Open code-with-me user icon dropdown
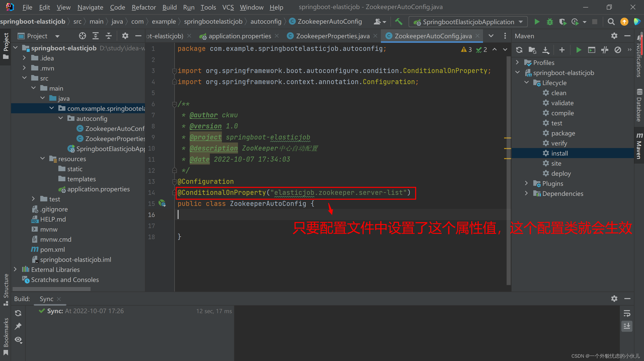Screen dimensions: 644x361 click(x=380, y=22)
